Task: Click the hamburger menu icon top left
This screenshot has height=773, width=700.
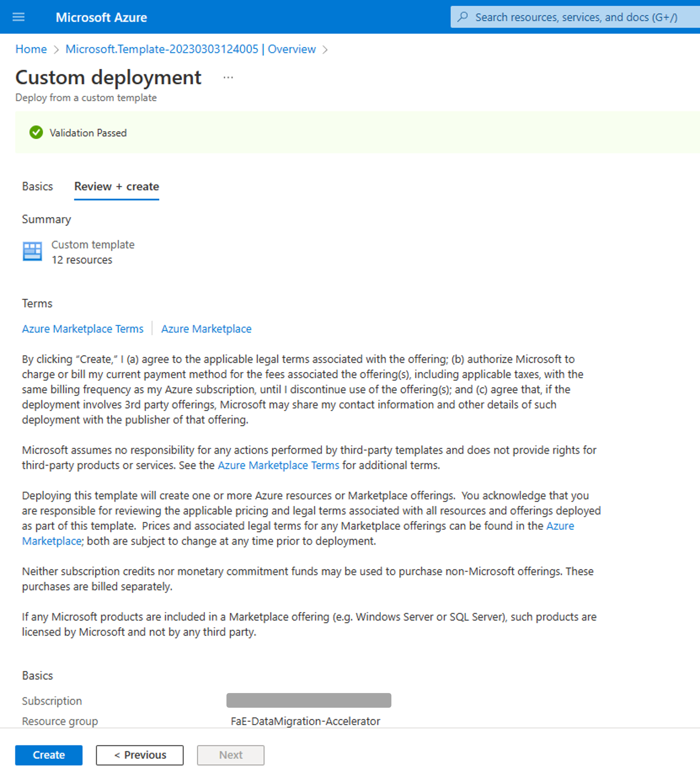Action: [x=18, y=17]
